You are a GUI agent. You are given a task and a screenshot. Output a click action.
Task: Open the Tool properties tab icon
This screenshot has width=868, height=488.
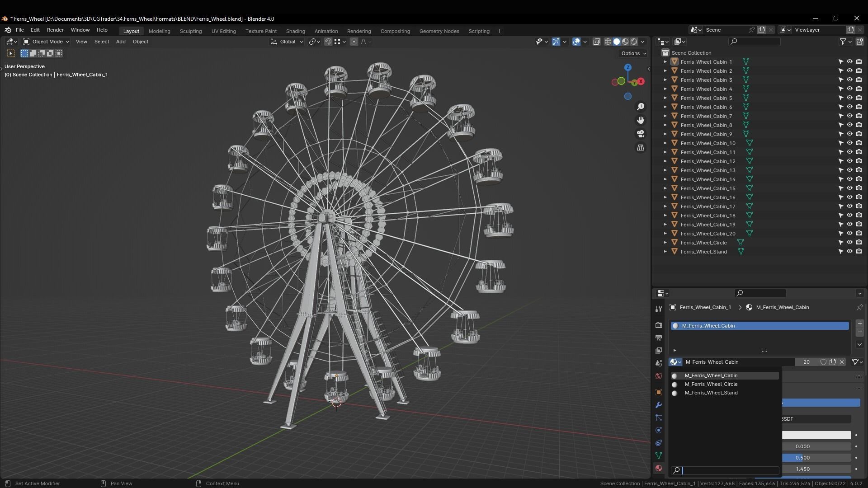tap(659, 309)
